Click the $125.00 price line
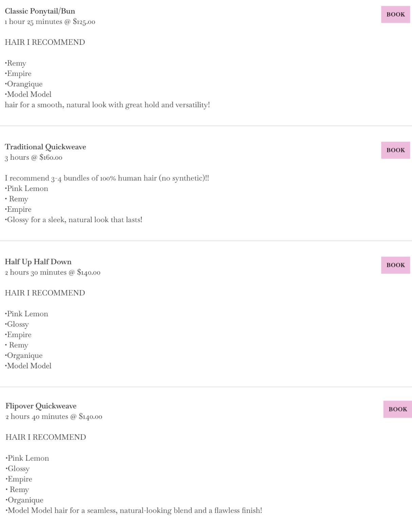 click(x=50, y=22)
